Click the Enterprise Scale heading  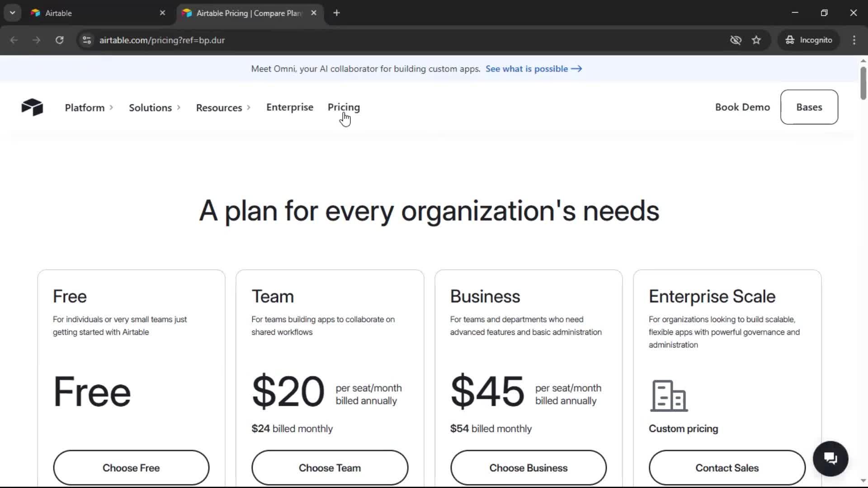pos(712,296)
